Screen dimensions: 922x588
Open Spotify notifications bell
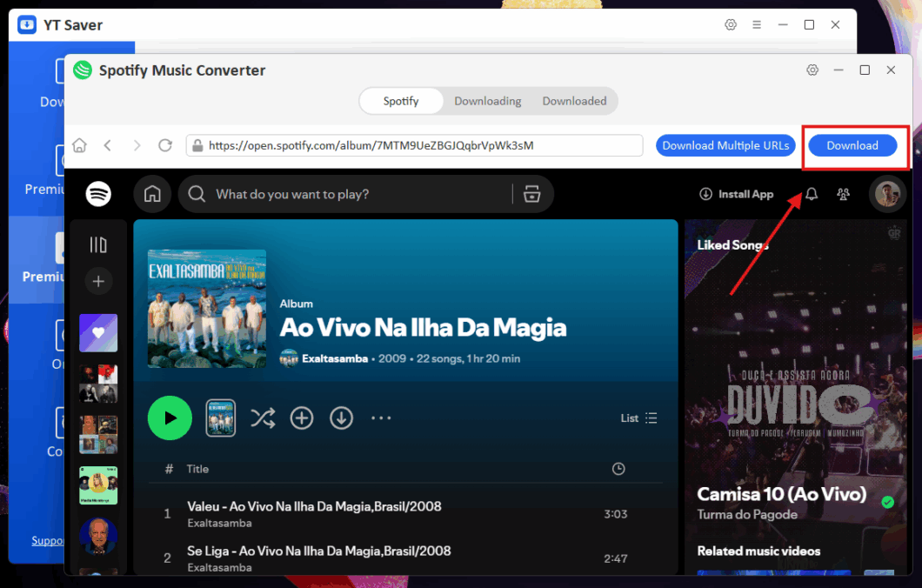click(810, 193)
